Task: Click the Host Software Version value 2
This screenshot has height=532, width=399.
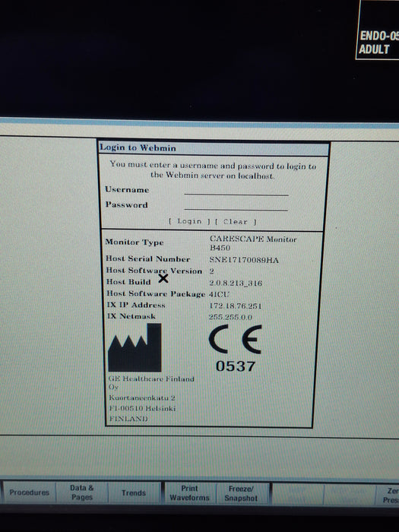Action: [212, 271]
